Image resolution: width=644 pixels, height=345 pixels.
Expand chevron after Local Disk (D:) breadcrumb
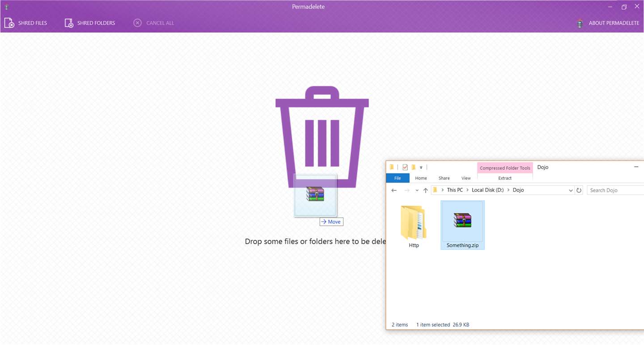pos(508,190)
